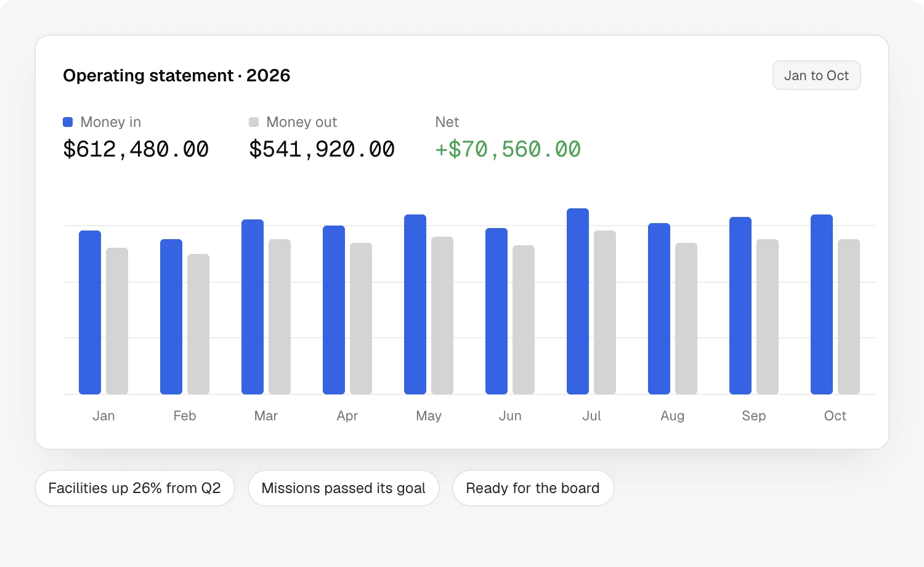Click the Mar month label on the axis
924x567 pixels.
pyautogui.click(x=266, y=416)
